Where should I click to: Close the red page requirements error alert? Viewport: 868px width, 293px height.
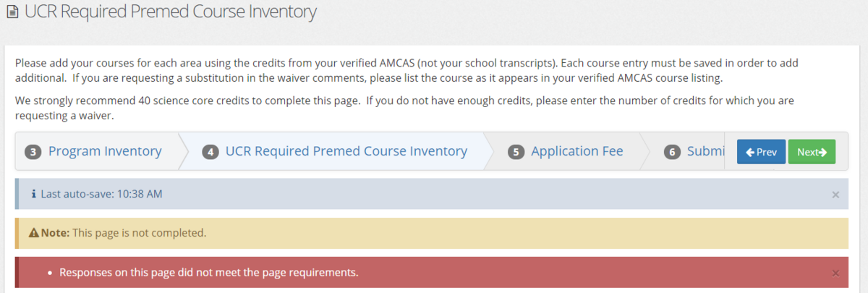coord(835,273)
